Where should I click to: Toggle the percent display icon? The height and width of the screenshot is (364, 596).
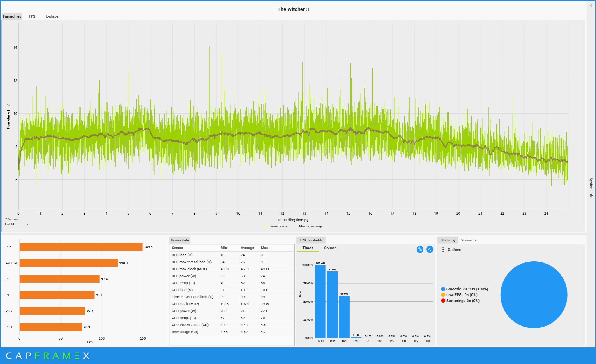click(420, 249)
